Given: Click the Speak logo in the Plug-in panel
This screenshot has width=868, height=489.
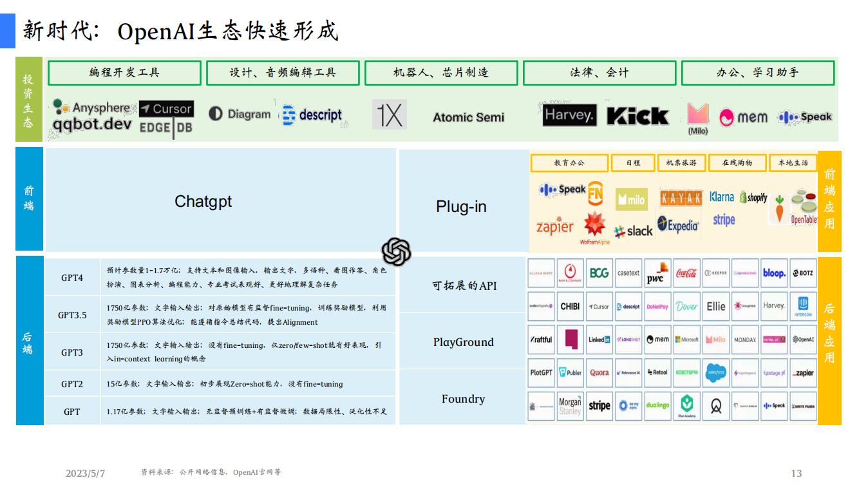Looking at the screenshot, I should coord(562,189).
